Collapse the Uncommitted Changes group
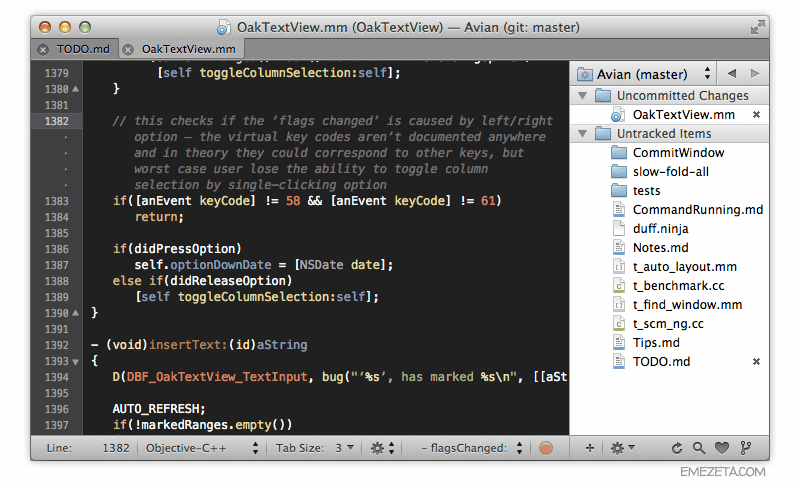 click(x=582, y=95)
